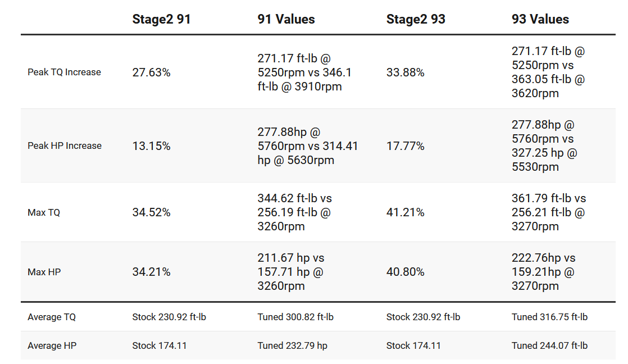Click the 27.63% peak torque cell

pyautogui.click(x=151, y=72)
